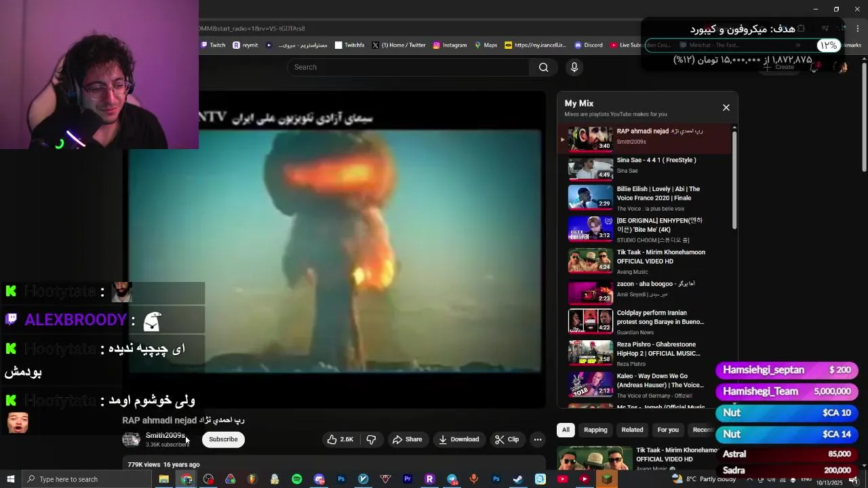Image resolution: width=868 pixels, height=488 pixels.
Task: Play Kaleo Way Down We Go thumbnail
Action: (590, 384)
